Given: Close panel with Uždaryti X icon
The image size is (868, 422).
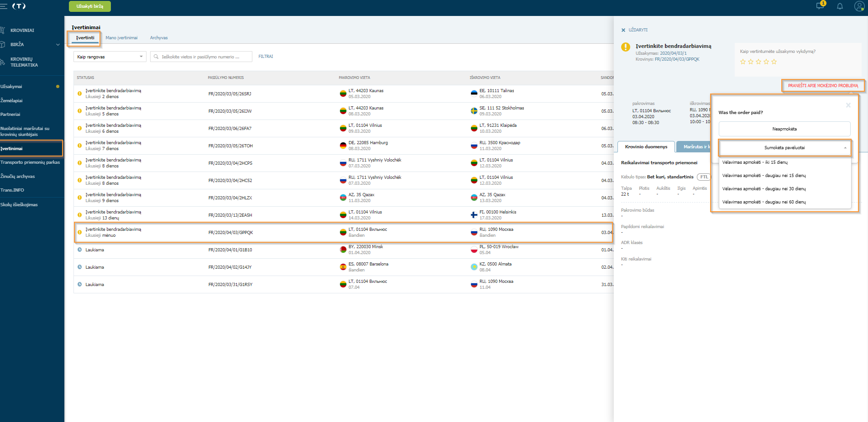Looking at the screenshot, I should 623,30.
